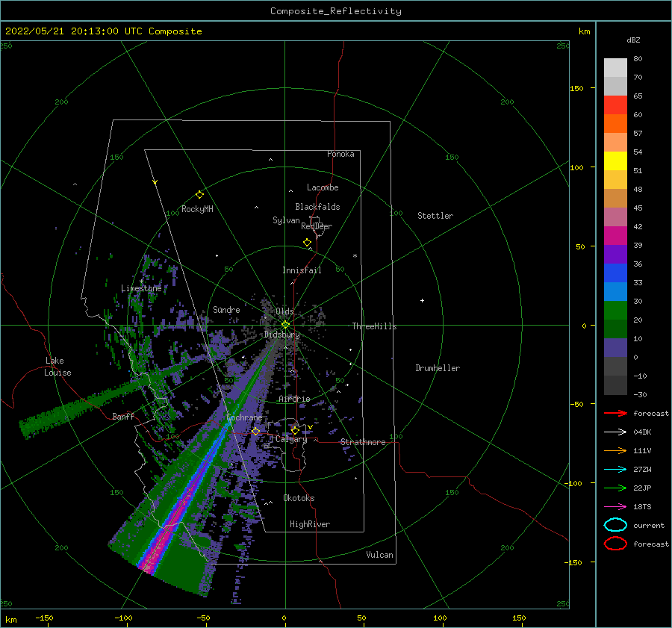Click the orange 60 dBZ color swatch
Image resolution: width=672 pixels, height=628 pixels.
point(615,123)
